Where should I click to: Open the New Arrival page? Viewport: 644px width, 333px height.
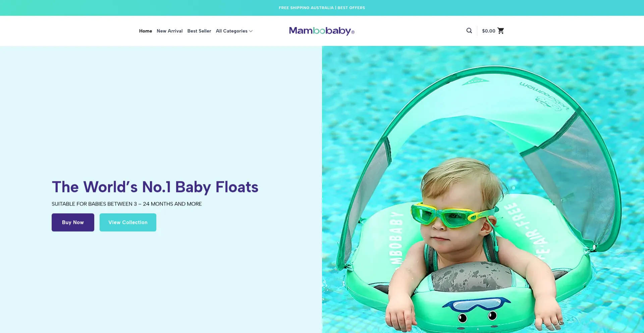click(x=170, y=31)
